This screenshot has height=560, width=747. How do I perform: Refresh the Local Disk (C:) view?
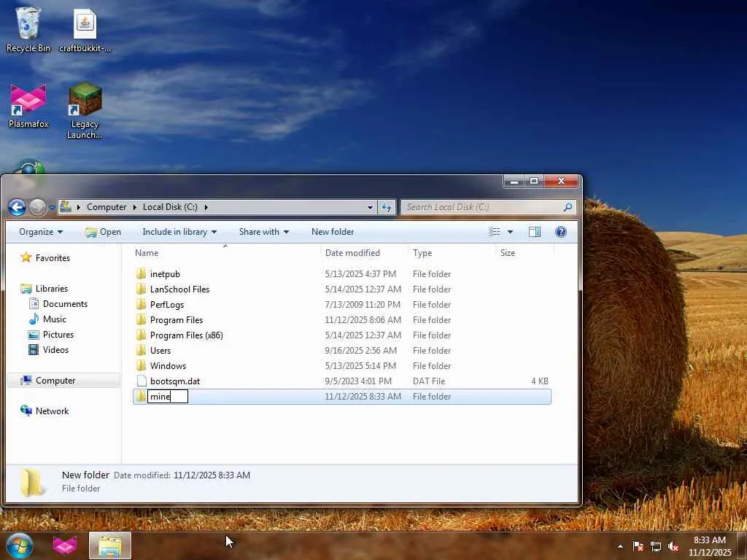point(387,207)
